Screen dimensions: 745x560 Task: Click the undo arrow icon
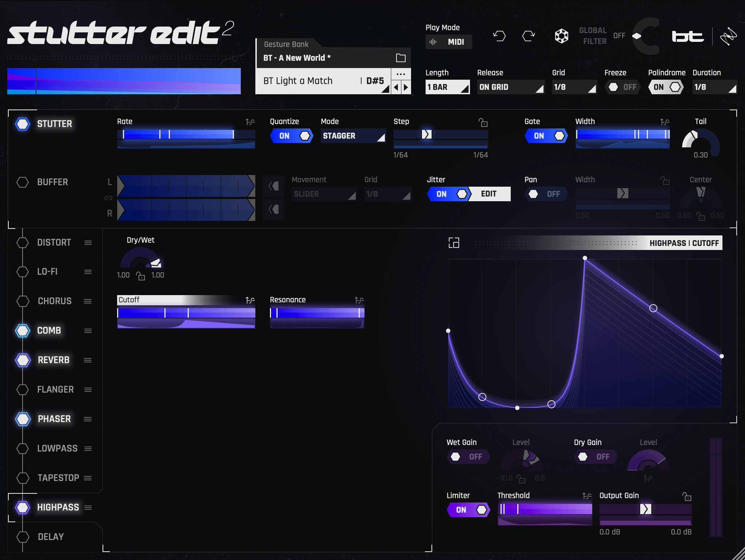[x=499, y=36]
